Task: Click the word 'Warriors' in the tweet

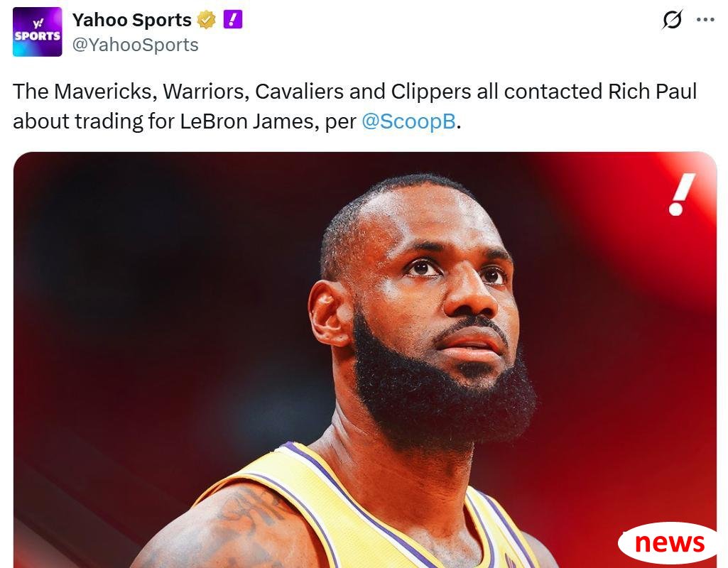Action: pos(203,92)
